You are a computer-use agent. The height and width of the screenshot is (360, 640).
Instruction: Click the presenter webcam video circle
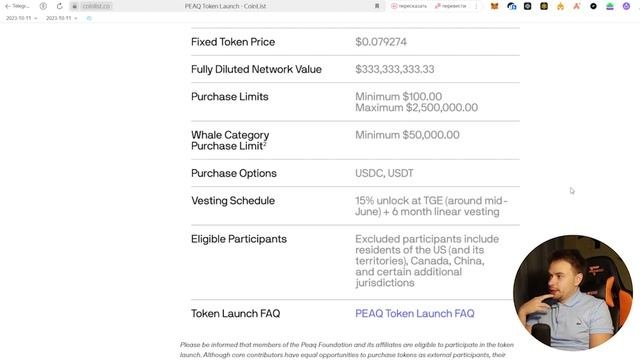(573, 292)
